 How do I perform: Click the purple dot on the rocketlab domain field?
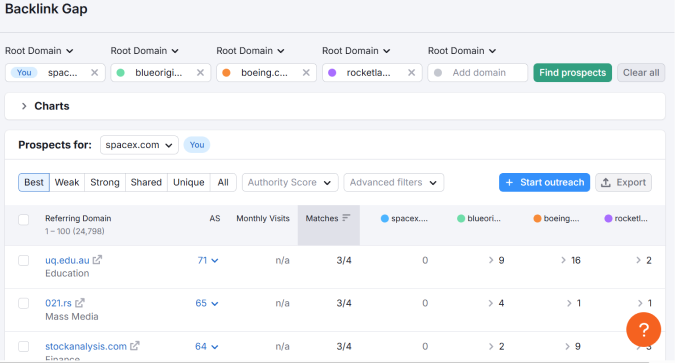(x=332, y=73)
